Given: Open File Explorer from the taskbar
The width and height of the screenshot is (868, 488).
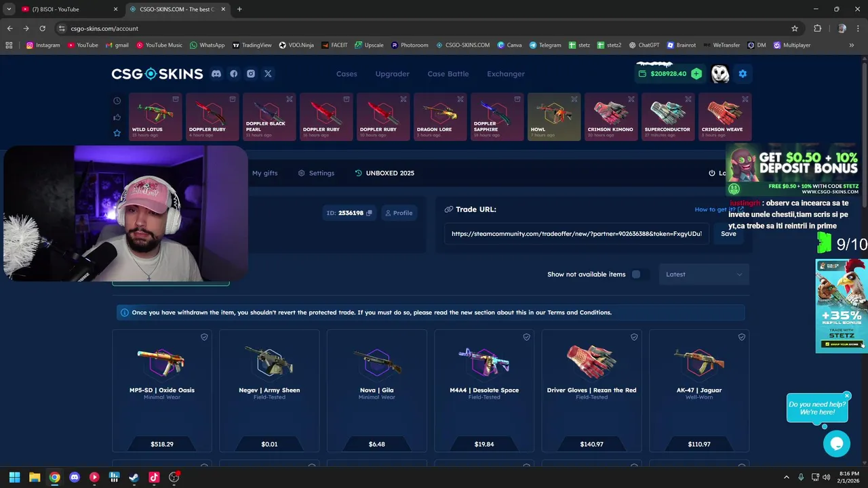Looking at the screenshot, I should tap(35, 477).
